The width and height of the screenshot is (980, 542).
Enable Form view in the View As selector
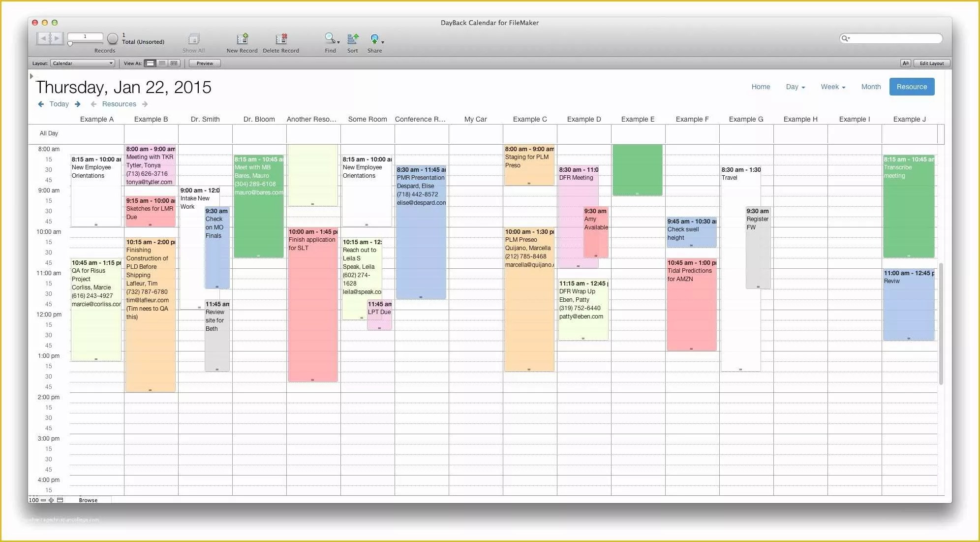tap(150, 63)
